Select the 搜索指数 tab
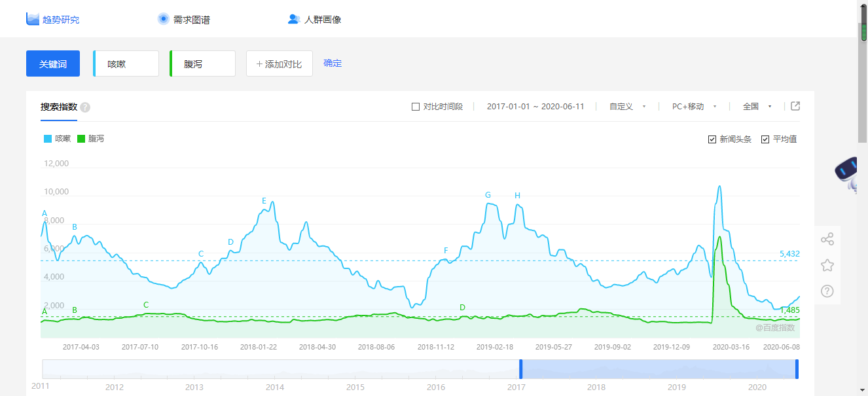The image size is (868, 396). [x=59, y=107]
